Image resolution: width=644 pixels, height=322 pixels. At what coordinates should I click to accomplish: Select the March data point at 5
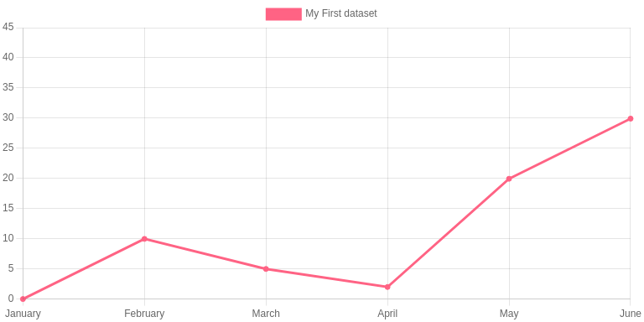click(266, 269)
